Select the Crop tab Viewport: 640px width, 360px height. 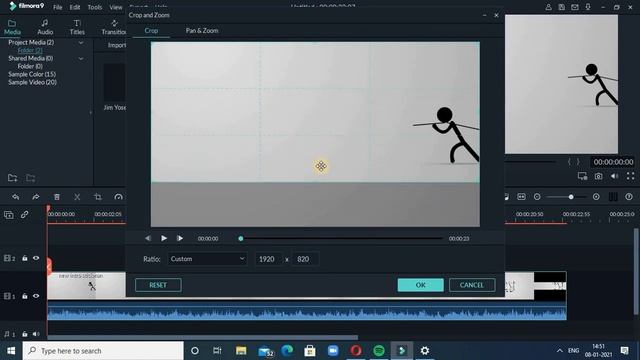point(151,31)
